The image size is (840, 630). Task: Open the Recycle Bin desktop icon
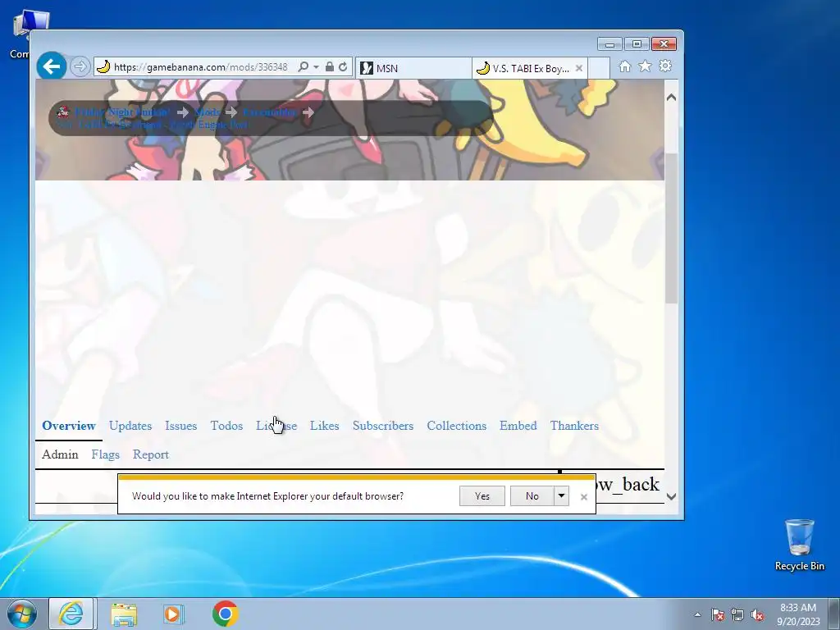click(x=799, y=545)
